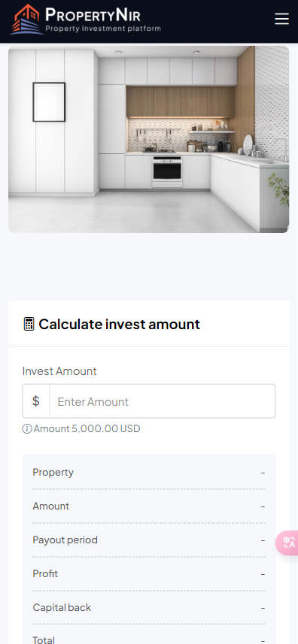The image size is (298, 644).
Task: Select the Payout period summary row
Action: pos(149,540)
